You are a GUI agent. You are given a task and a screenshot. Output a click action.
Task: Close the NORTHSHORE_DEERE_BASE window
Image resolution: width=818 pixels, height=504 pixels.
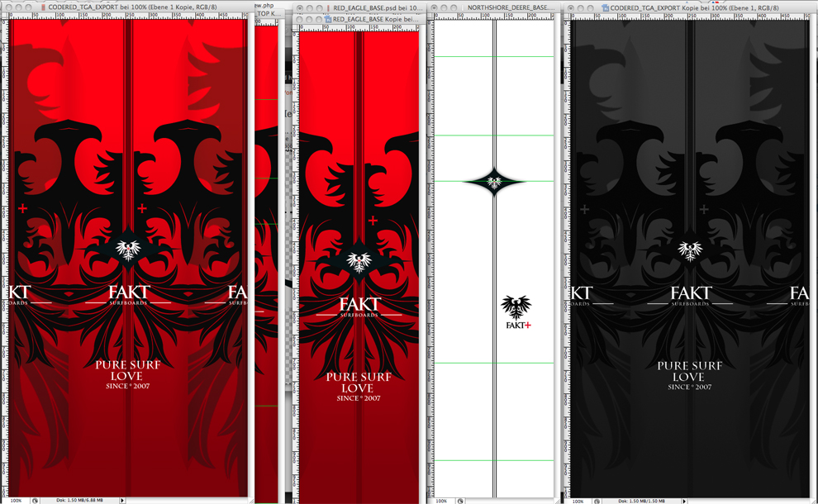(x=434, y=7)
